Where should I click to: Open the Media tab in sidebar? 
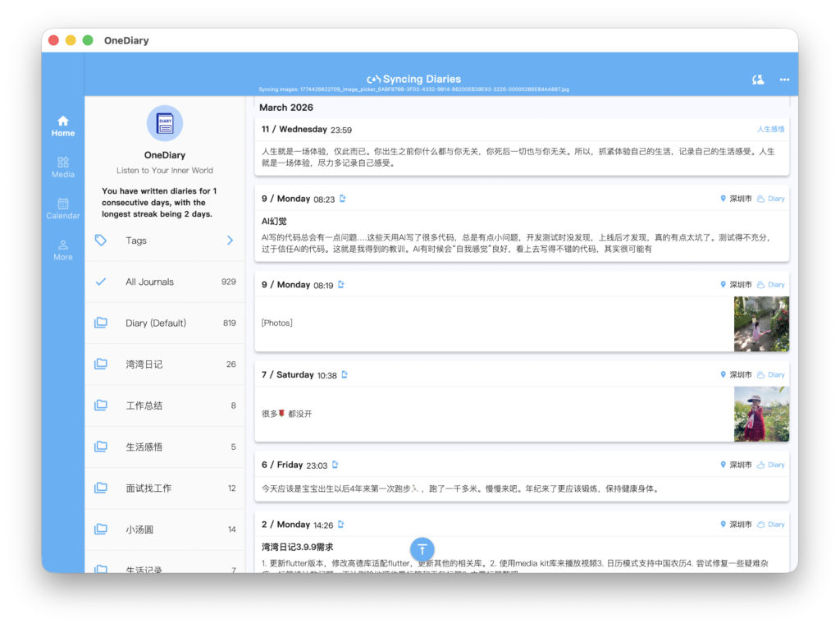point(63,167)
